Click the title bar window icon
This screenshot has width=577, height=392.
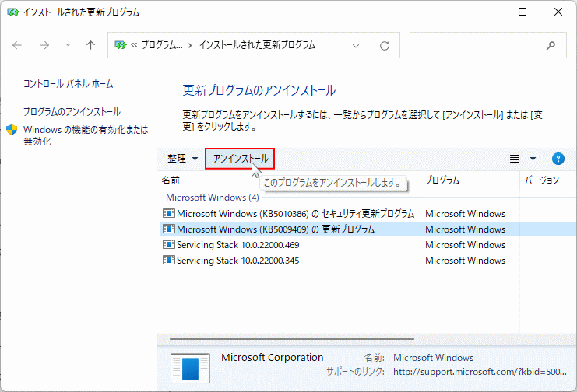pos(13,12)
